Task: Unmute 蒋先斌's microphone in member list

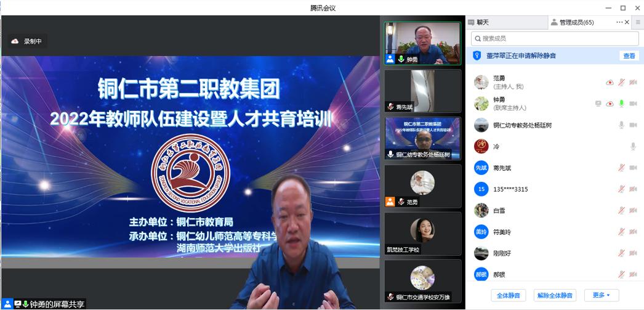Action: [621, 168]
